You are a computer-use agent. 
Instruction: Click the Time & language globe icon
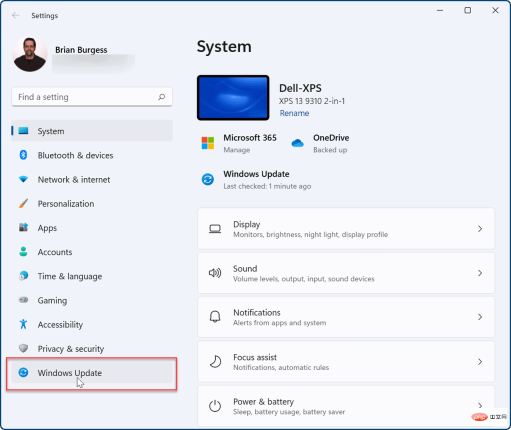click(23, 276)
